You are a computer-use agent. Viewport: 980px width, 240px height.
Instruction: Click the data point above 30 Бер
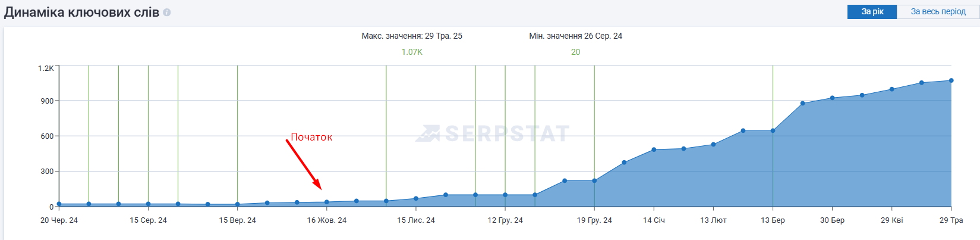832,98
